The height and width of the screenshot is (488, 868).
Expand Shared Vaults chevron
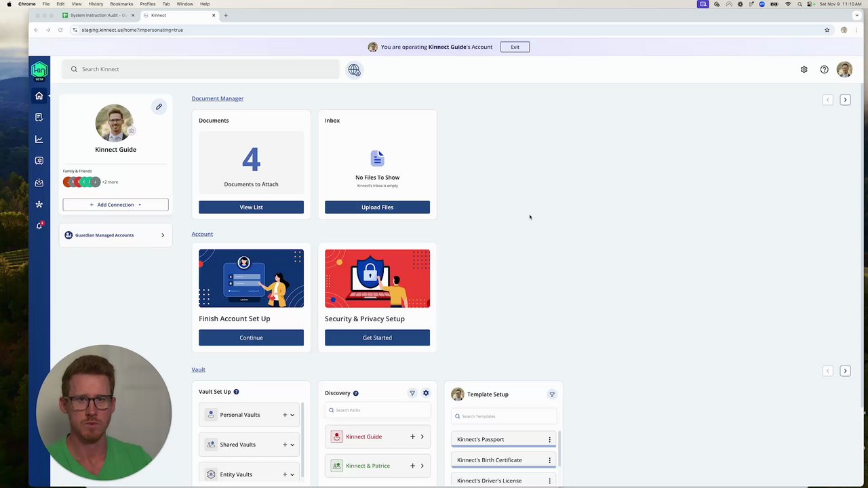(292, 445)
